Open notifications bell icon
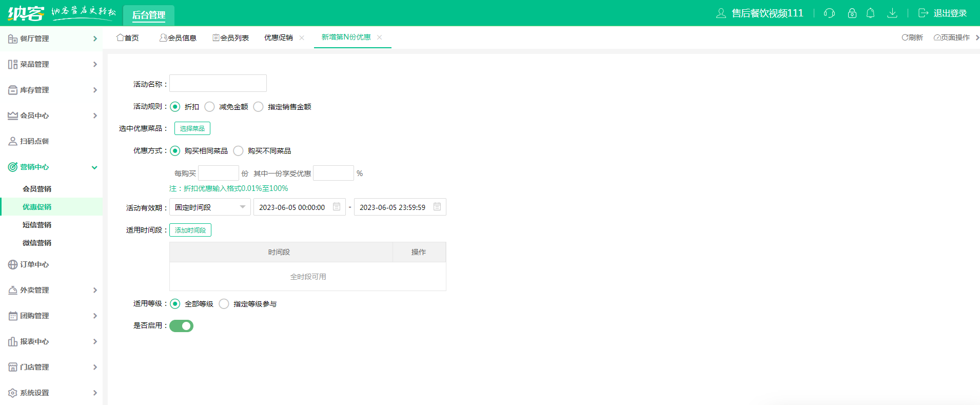Image resolution: width=980 pixels, height=405 pixels. tap(871, 13)
